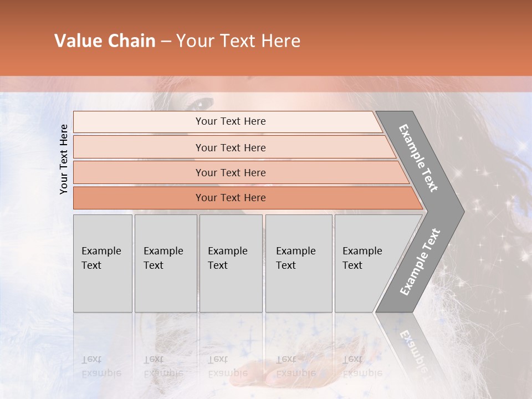
Task: Click the fifth 'Example Text' box with slanted edge
Action: (366, 263)
